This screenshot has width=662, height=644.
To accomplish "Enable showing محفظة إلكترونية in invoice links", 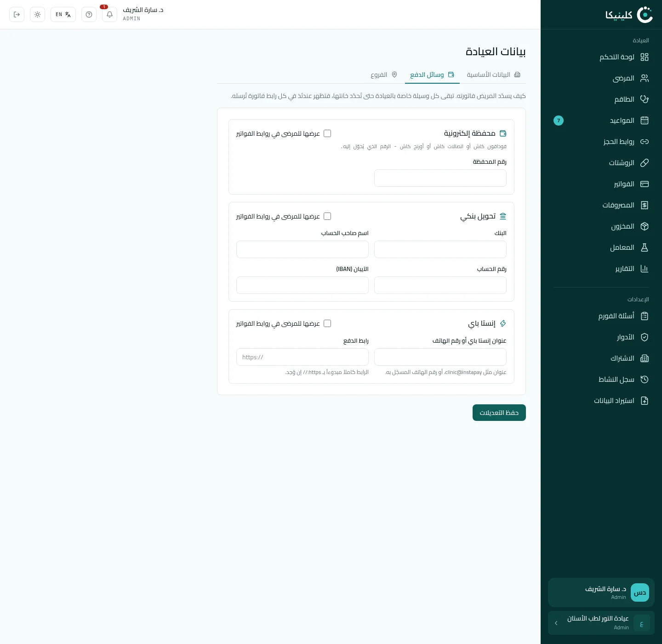I will pyautogui.click(x=327, y=133).
